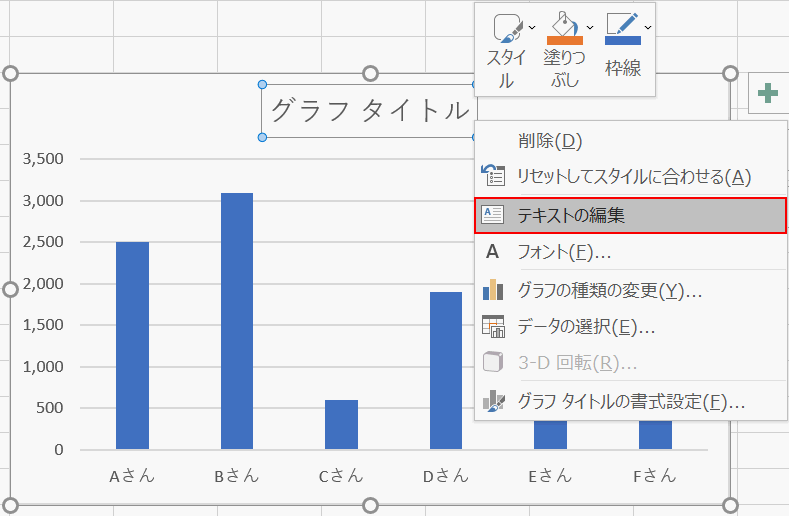Apply the blue 枠線 outline pen
The height and width of the screenshot is (516, 789).
[x=623, y=28]
